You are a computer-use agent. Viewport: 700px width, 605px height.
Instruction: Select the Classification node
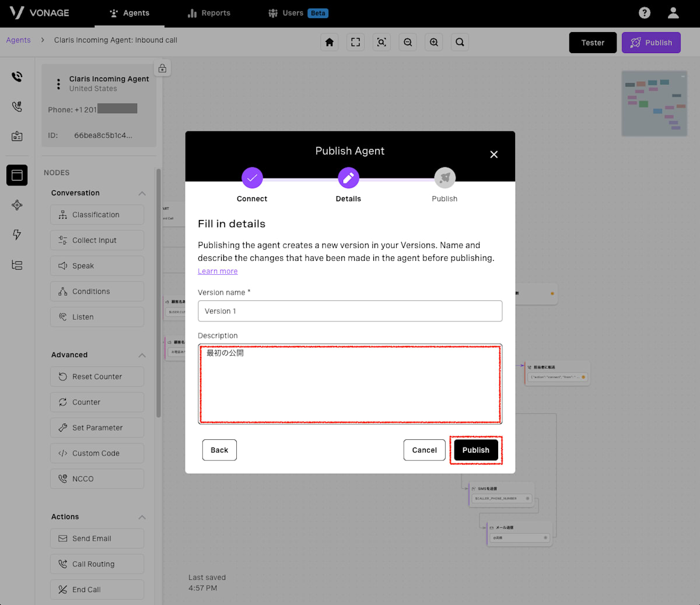click(x=97, y=215)
